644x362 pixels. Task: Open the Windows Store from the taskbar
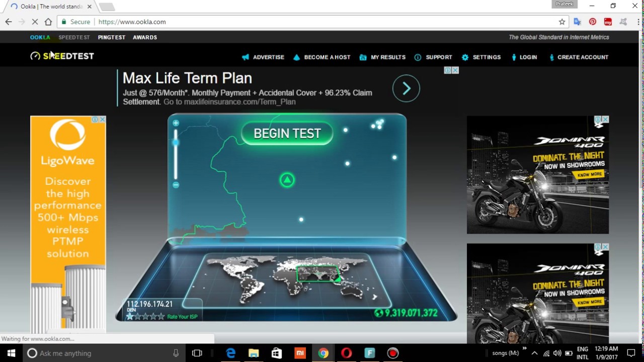pyautogui.click(x=277, y=353)
